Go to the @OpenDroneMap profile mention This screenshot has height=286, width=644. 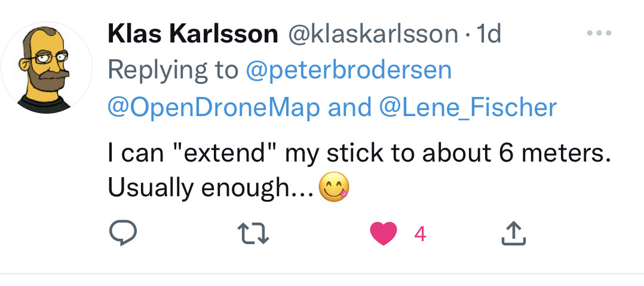tap(214, 107)
